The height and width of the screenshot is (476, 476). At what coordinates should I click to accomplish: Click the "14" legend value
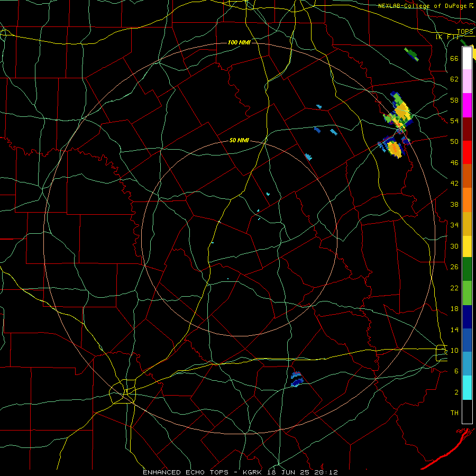click(x=454, y=329)
